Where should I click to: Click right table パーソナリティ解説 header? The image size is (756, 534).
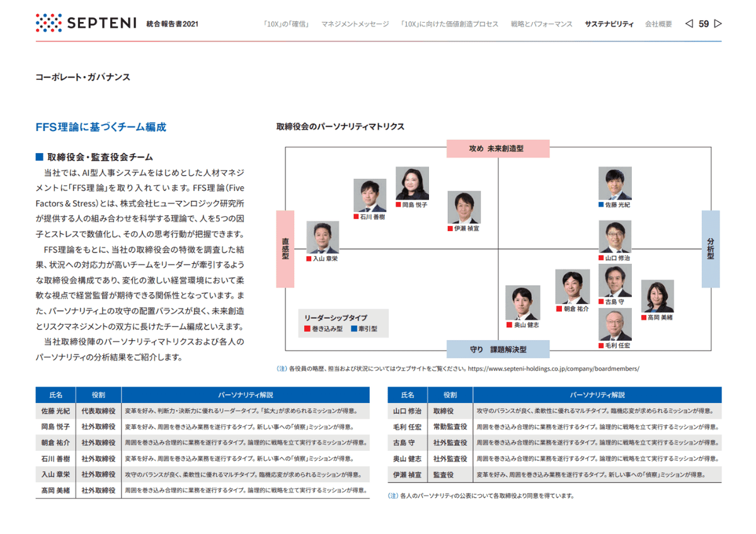[x=597, y=395]
